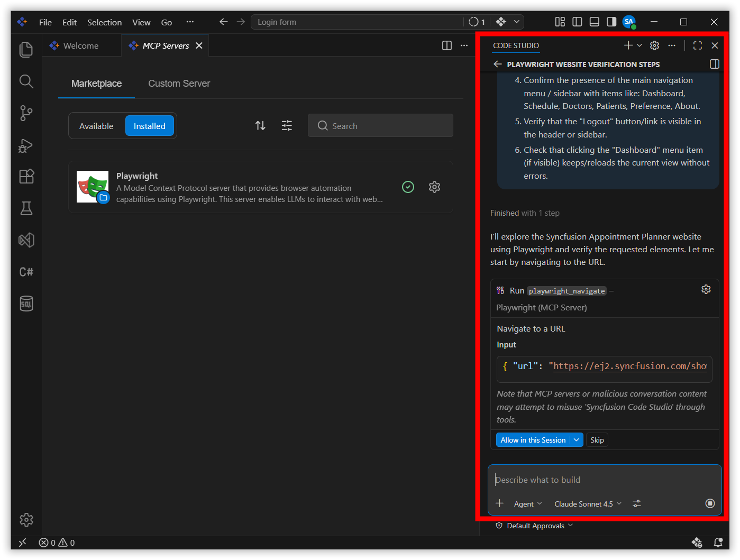Switch to Available servers list
Screen dimensions: 740x560
(x=96, y=126)
